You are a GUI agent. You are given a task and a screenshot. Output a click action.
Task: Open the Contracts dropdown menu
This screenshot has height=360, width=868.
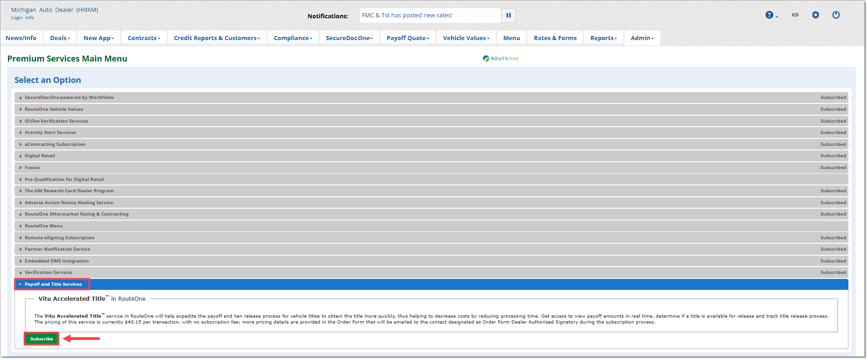click(x=144, y=38)
